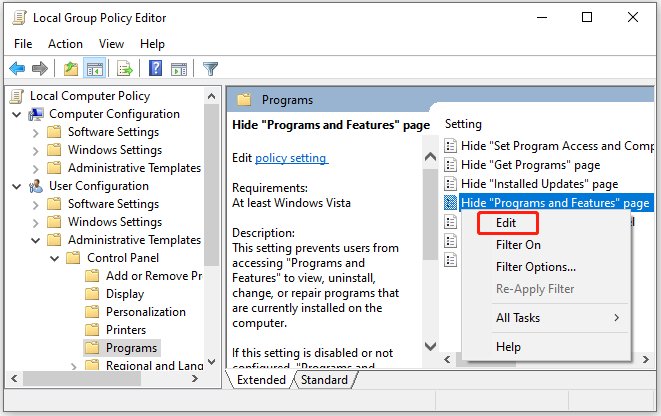The height and width of the screenshot is (416, 661).
Task: Open the Action menu
Action: pyautogui.click(x=65, y=44)
